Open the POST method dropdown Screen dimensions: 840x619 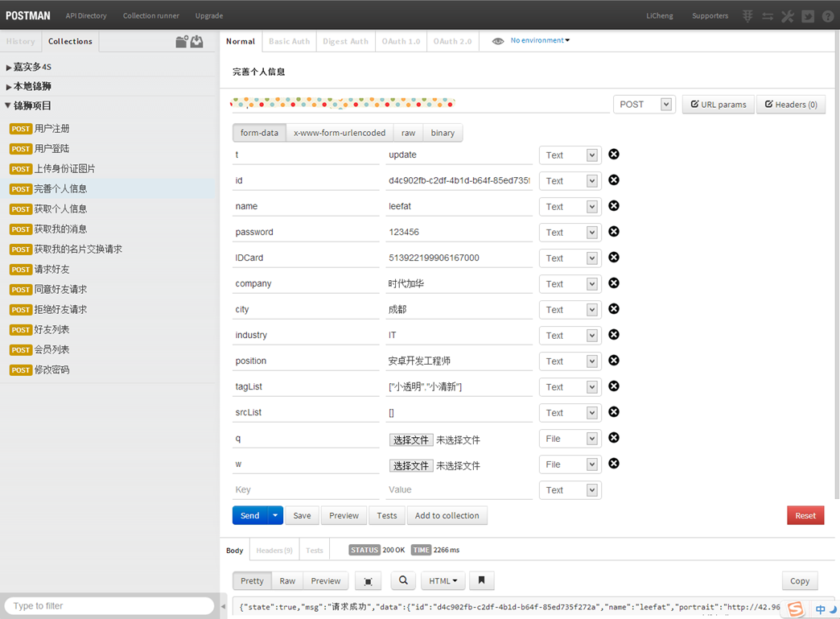(x=644, y=105)
